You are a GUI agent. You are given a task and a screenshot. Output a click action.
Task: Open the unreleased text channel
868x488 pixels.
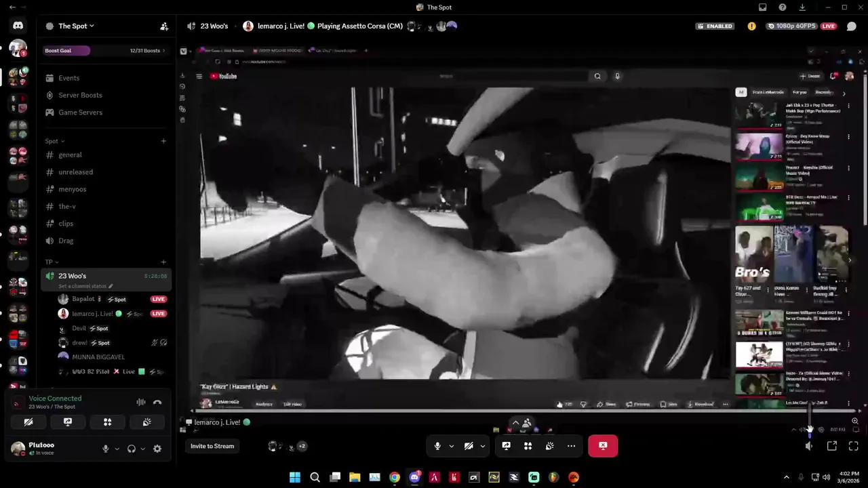(104, 172)
